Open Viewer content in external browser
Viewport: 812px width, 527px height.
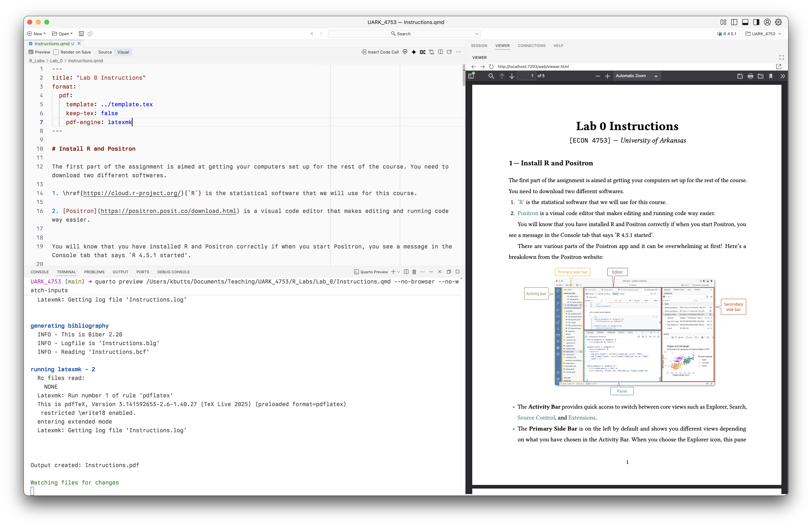(x=779, y=67)
